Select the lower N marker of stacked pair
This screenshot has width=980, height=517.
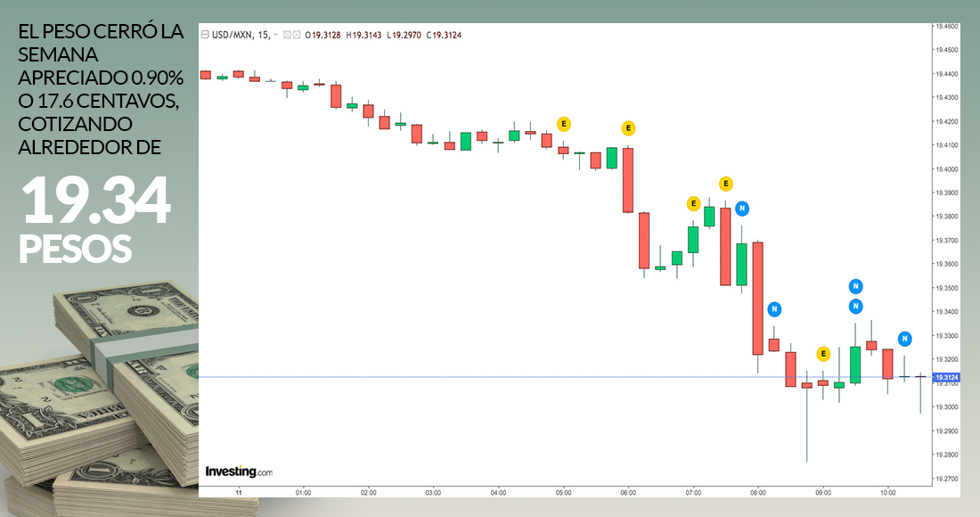pyautogui.click(x=855, y=306)
